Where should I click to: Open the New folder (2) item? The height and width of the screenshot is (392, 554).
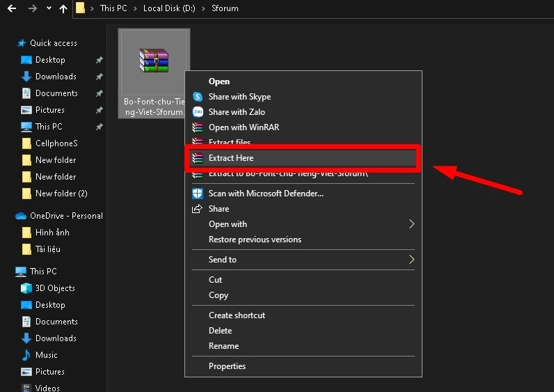[61, 194]
